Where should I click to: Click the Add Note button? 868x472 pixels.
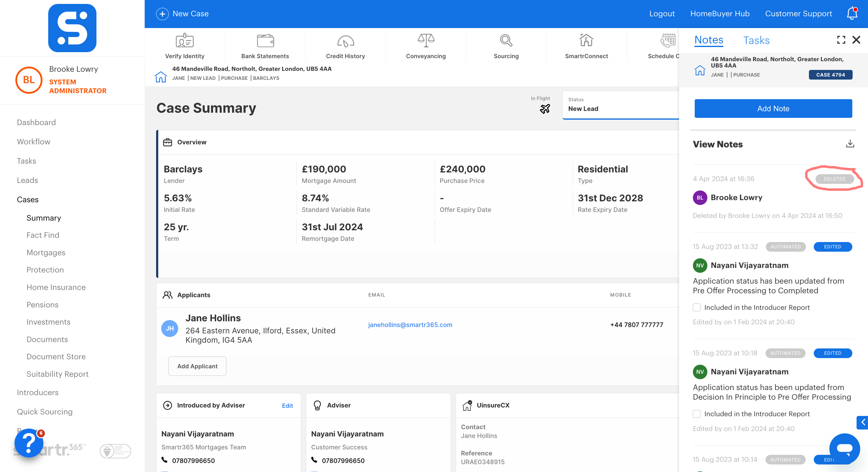pos(773,109)
